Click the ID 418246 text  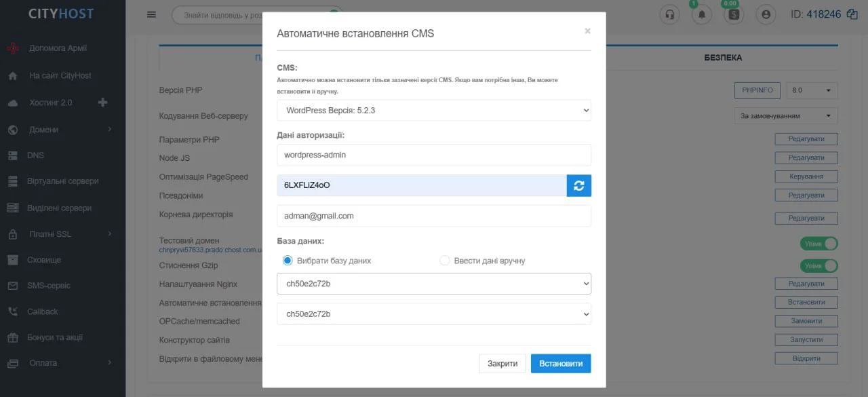coord(816,14)
